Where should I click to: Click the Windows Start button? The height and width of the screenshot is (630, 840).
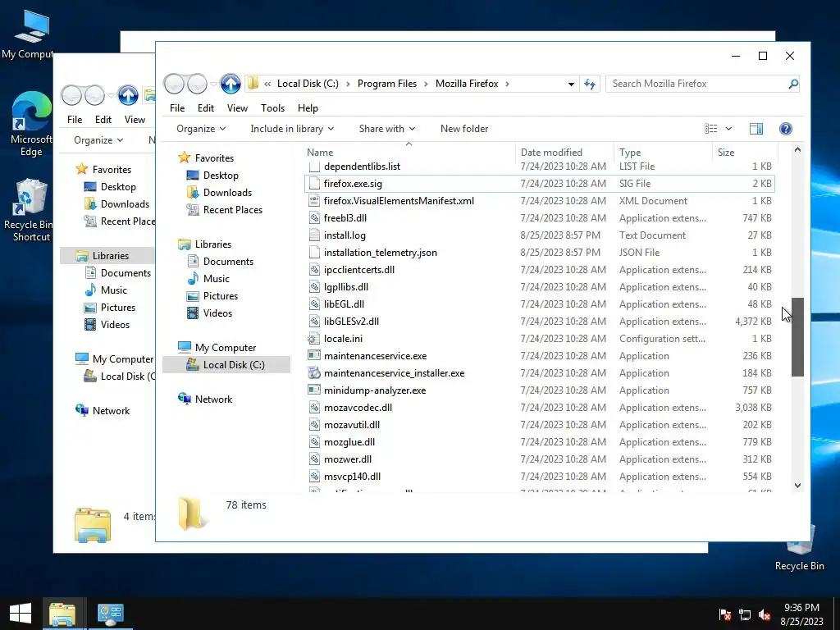21,614
